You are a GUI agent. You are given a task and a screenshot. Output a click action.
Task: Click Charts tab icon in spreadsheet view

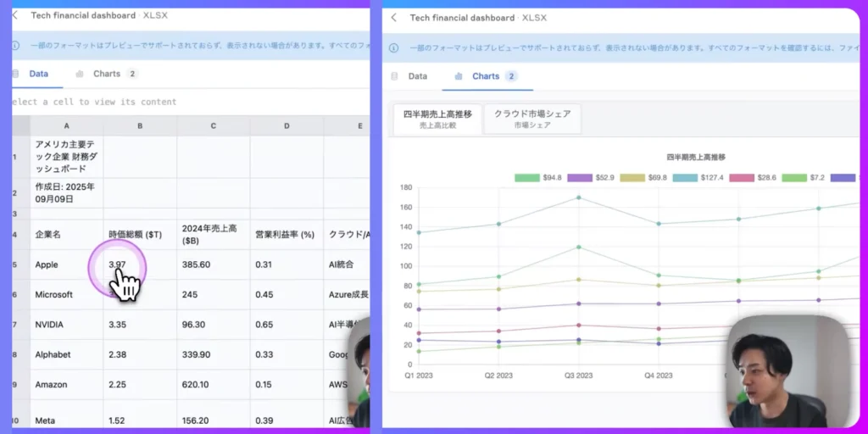(x=79, y=74)
